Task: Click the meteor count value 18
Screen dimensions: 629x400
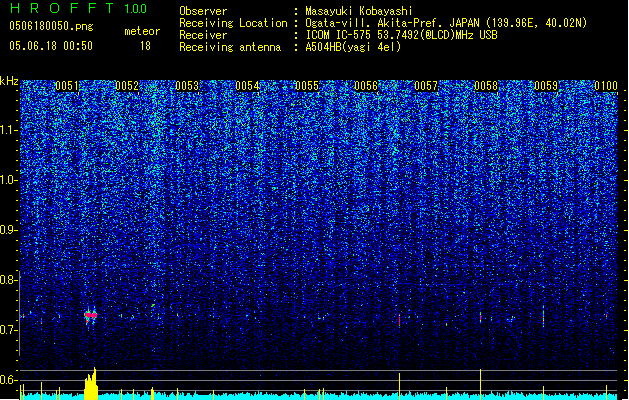Action: (x=145, y=46)
